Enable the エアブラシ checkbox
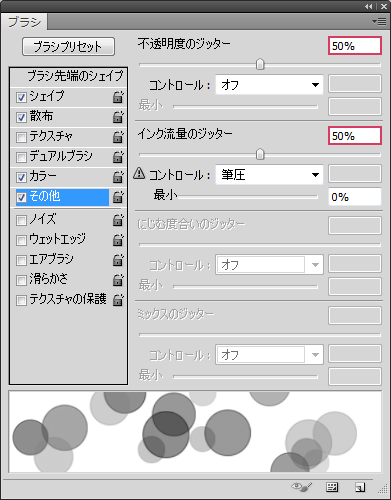This screenshot has width=391, height=500. [21, 260]
